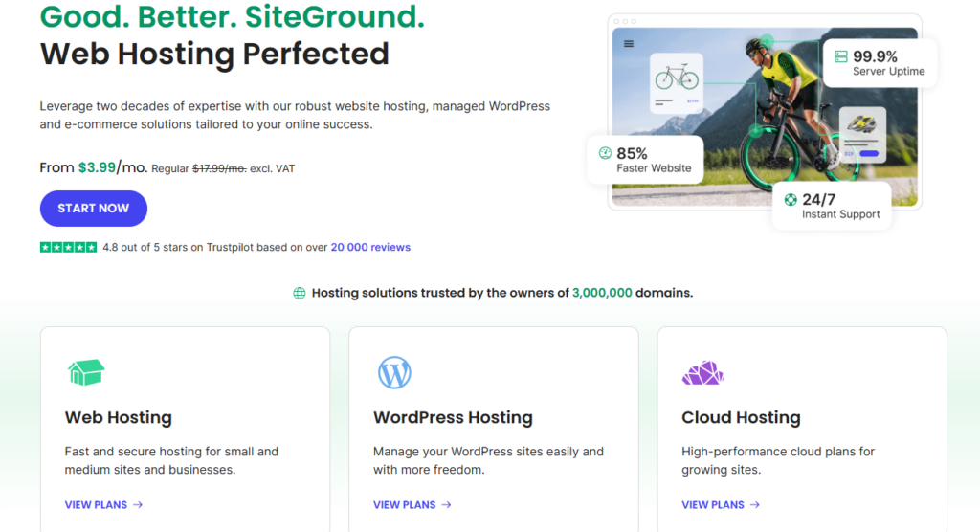
Task: Click the Trustpilot green stars rating
Action: tap(68, 247)
